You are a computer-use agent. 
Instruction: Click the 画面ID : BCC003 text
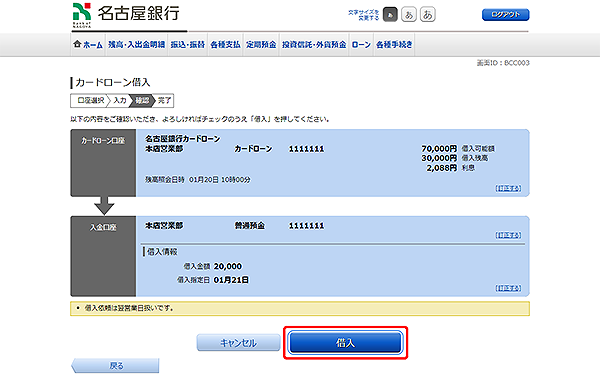tap(503, 63)
